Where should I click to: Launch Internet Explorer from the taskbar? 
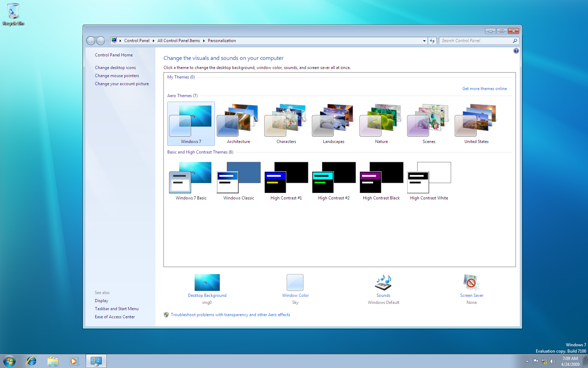pyautogui.click(x=31, y=361)
